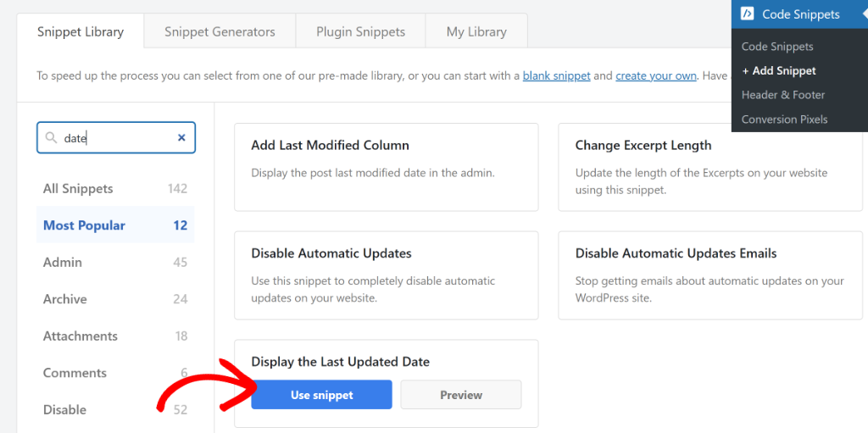Go to the My Library tab
Image resolution: width=868 pixels, height=433 pixels.
tap(476, 32)
